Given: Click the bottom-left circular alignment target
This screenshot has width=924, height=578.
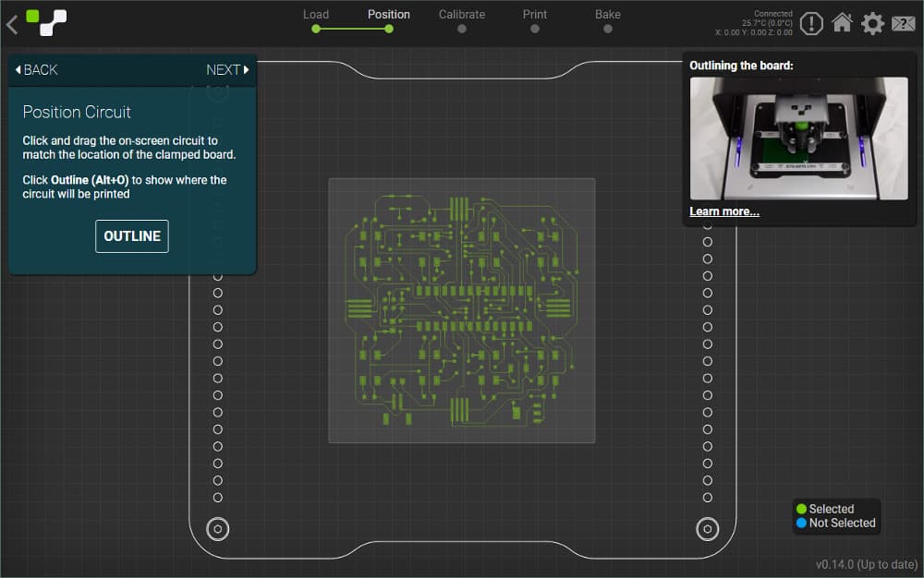Looking at the screenshot, I should pos(217,529).
